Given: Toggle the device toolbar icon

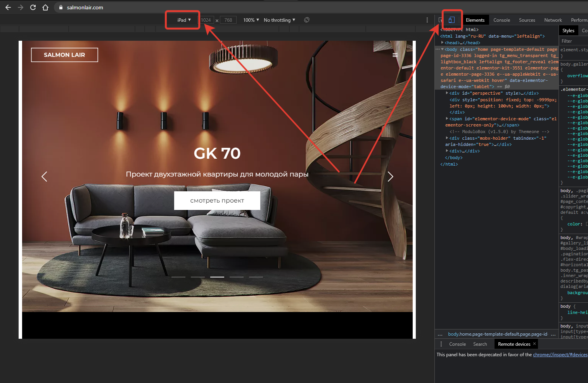Looking at the screenshot, I should pyautogui.click(x=451, y=20).
